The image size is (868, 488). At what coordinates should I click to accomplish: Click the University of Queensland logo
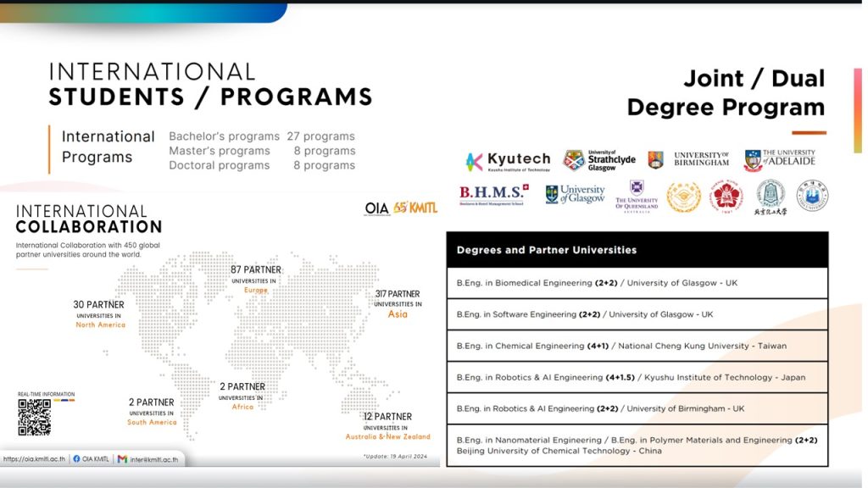[636, 196]
